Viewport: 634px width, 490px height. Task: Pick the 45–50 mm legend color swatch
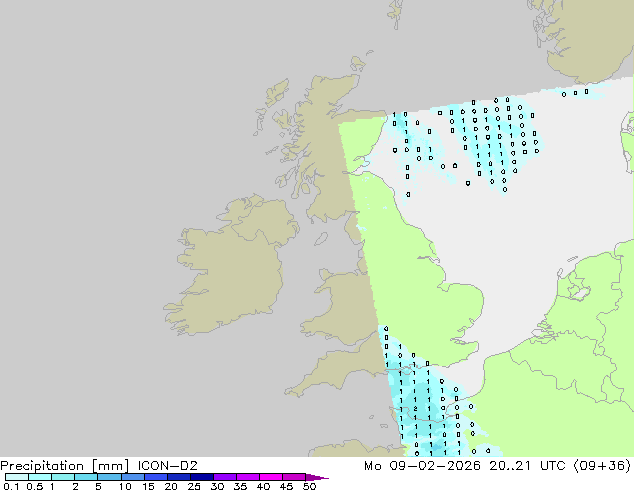click(294, 477)
